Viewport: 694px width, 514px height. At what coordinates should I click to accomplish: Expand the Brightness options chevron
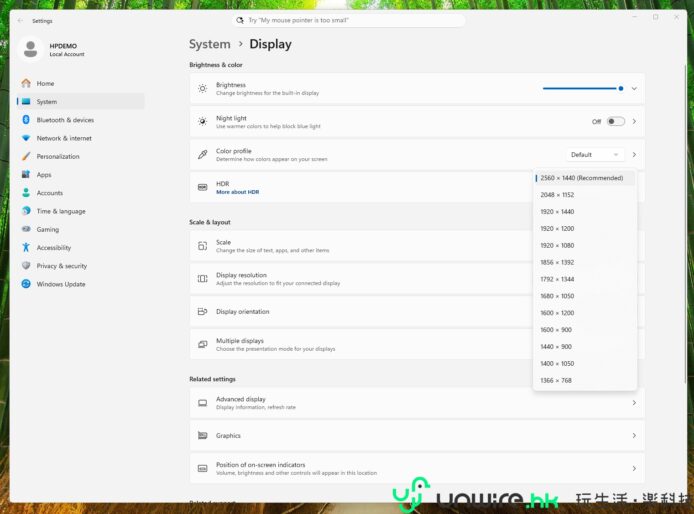point(634,89)
